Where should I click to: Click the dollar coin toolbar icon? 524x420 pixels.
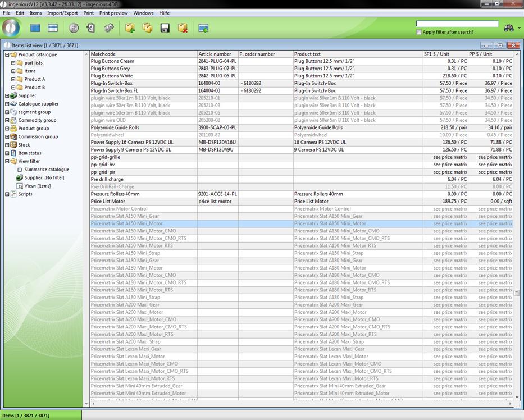[74, 28]
